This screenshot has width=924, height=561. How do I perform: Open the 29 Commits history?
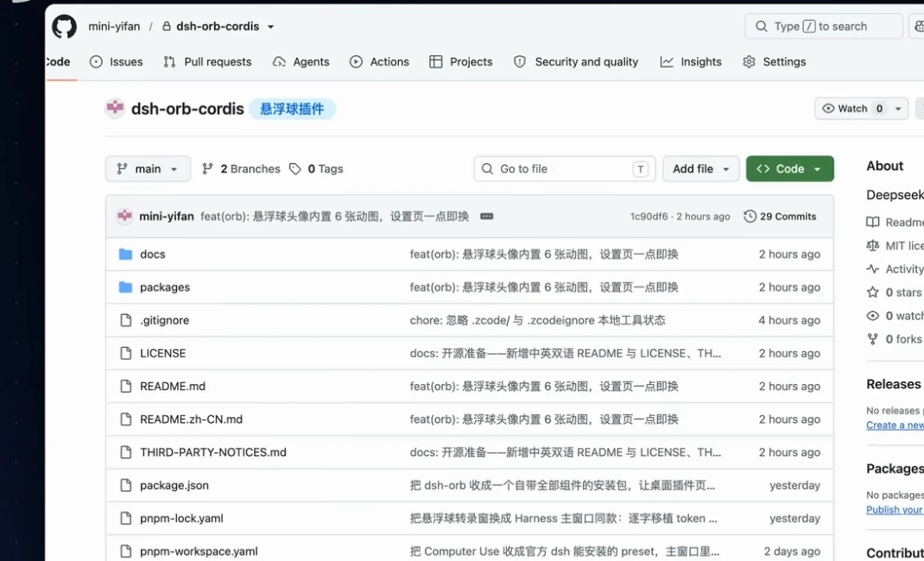[780, 216]
